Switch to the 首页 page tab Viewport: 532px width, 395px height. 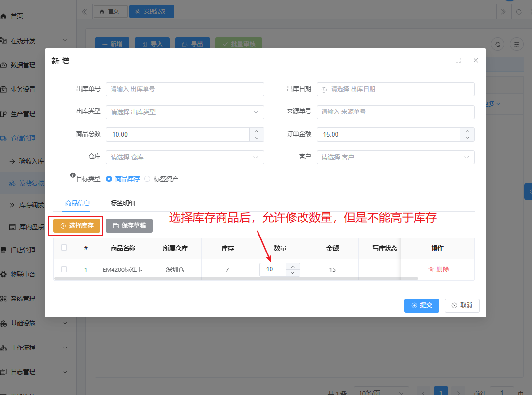point(110,12)
